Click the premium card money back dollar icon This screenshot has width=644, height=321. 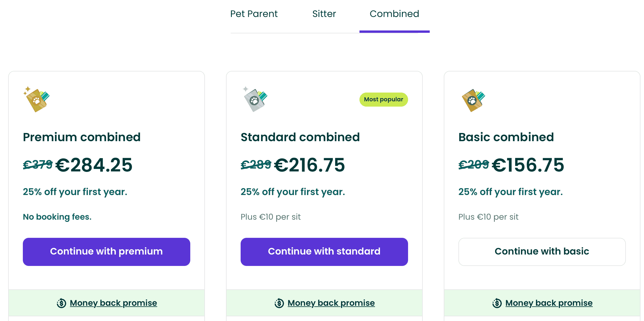pyautogui.click(x=61, y=303)
